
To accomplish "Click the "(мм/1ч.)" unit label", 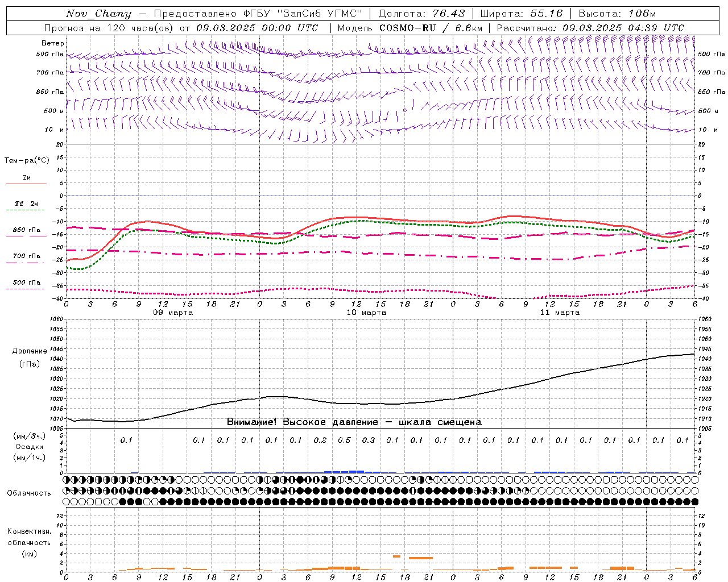I will 29,458.
